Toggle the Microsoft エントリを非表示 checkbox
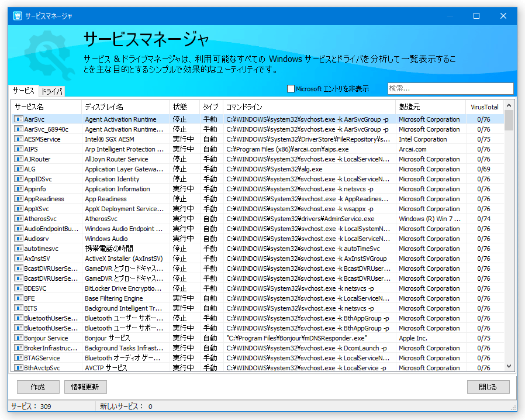The width and height of the screenshot is (525, 420). click(291, 89)
